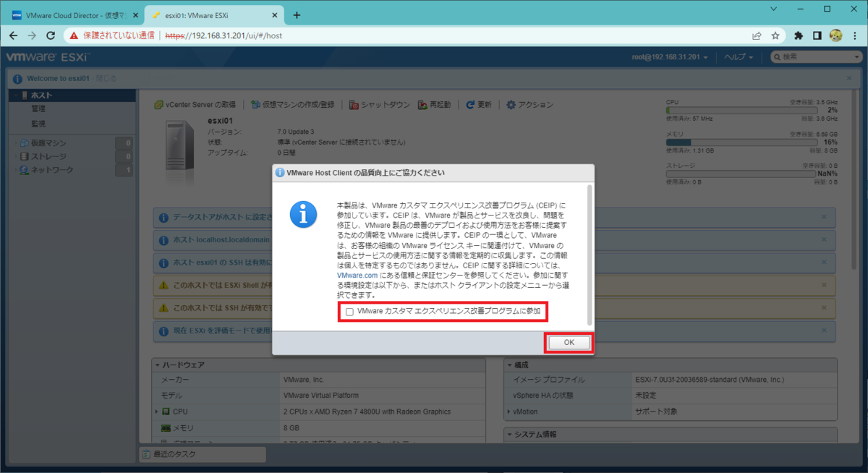The height and width of the screenshot is (473, 868).
Task: Open root@192.168.31.201 user dropdown
Action: click(x=669, y=56)
